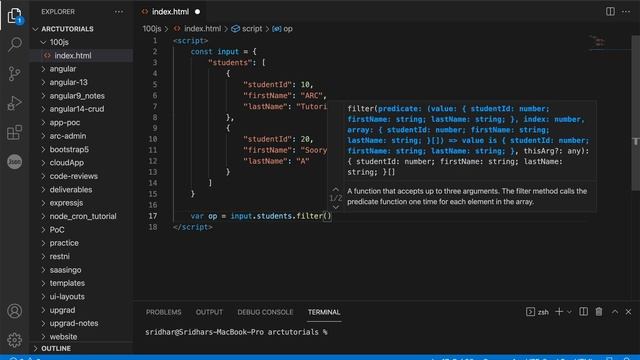
Task: Expand the app-poc folder
Action: click(x=82, y=122)
